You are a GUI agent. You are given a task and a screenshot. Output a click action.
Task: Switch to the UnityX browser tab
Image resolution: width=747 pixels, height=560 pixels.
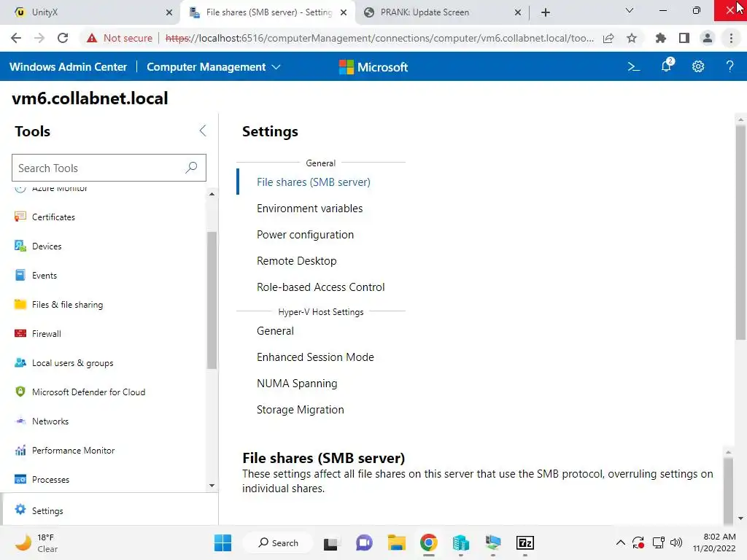(90, 12)
